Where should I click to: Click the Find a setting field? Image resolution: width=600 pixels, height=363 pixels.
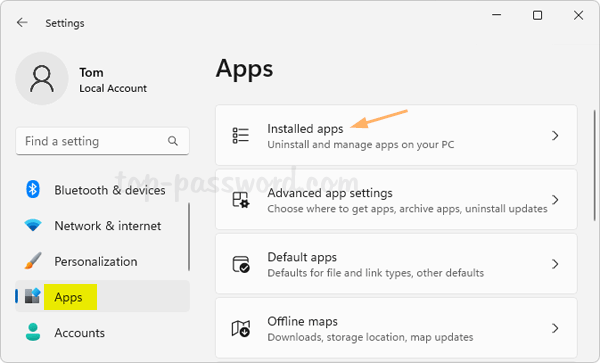tap(103, 141)
